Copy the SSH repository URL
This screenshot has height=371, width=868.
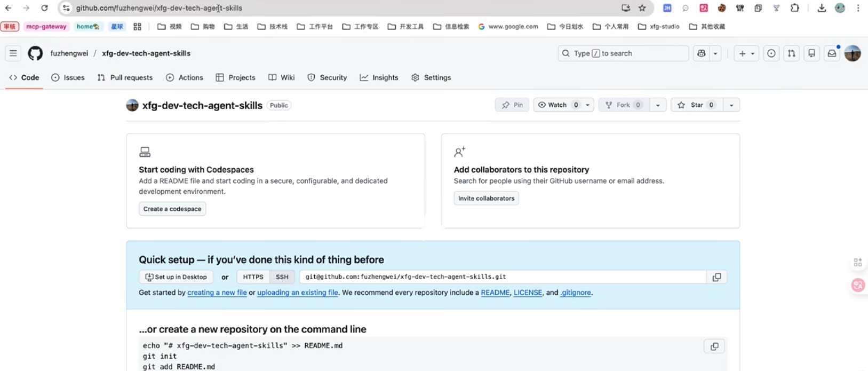point(716,277)
